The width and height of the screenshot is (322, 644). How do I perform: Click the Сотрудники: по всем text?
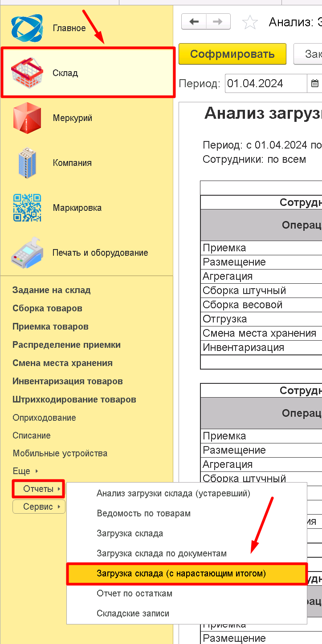tap(254, 159)
